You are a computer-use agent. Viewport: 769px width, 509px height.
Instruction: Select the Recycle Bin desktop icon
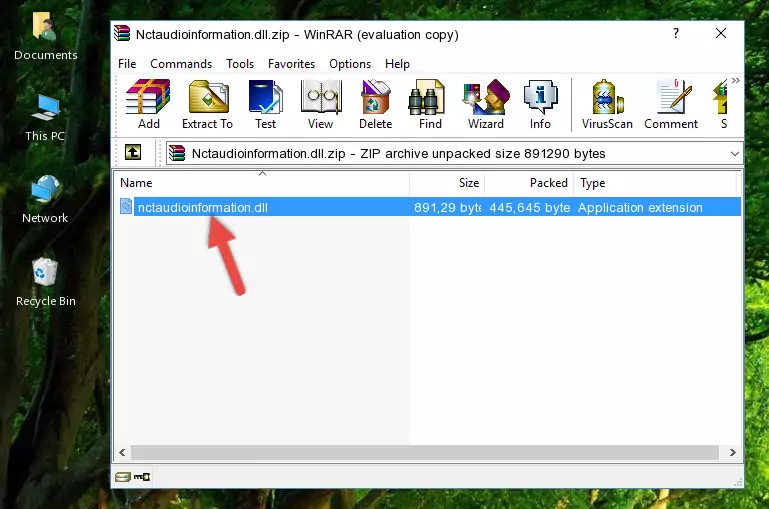(x=46, y=282)
